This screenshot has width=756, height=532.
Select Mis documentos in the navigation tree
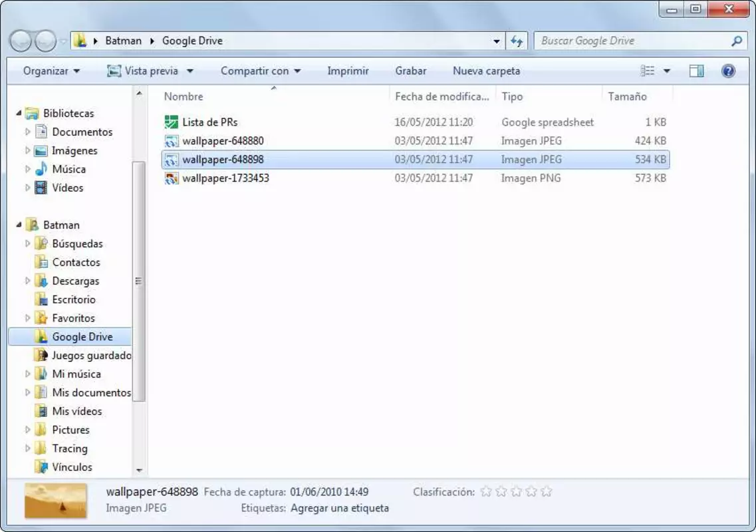[x=91, y=392]
